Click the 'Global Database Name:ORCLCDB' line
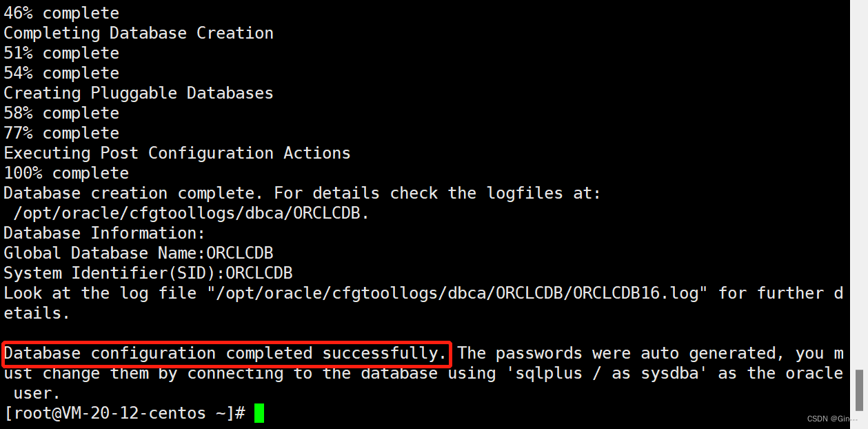Screen dimensions: 868x429 tap(139, 253)
